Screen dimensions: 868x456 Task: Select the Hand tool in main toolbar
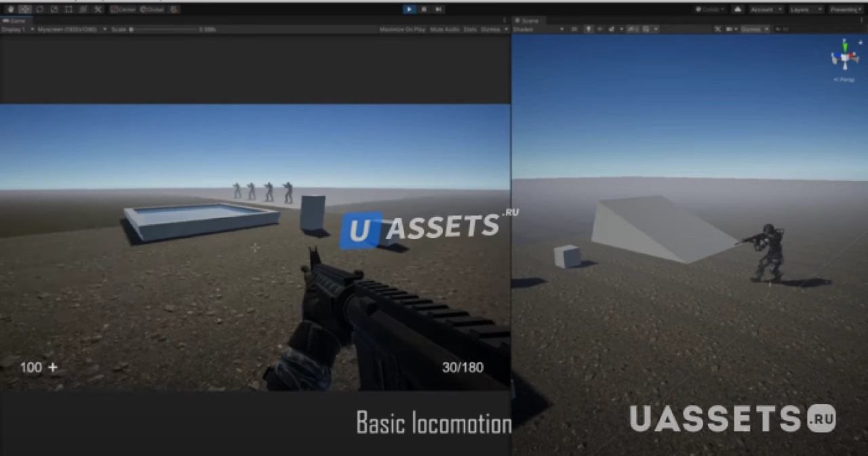[x=11, y=9]
